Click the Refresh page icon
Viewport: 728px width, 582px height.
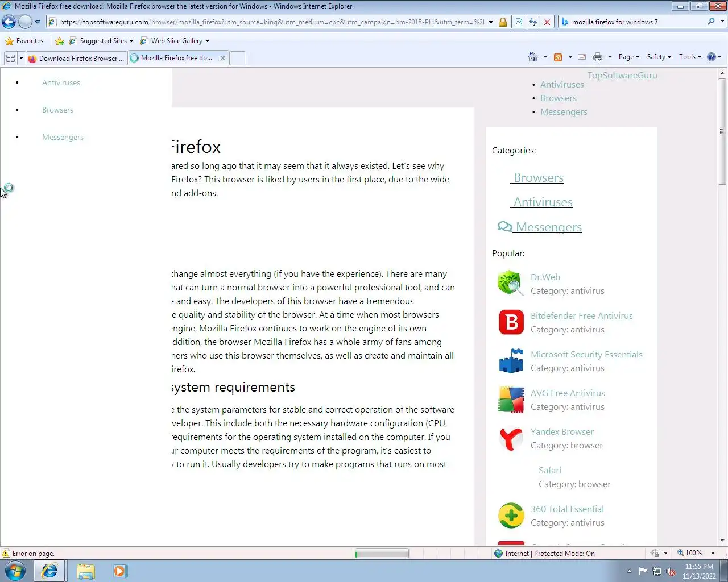533,22
